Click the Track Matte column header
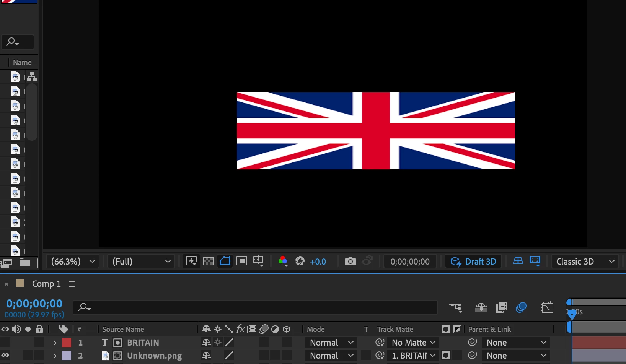 click(395, 329)
